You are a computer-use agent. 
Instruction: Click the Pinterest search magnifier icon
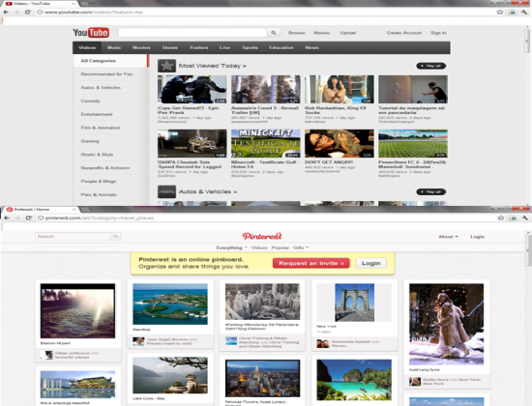click(x=116, y=236)
